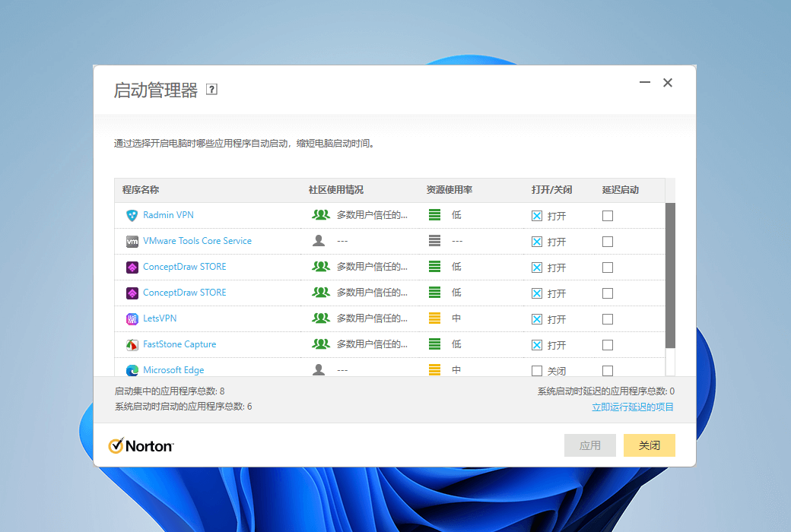
Task: Enable delayed start for FastStone Capture
Action: point(608,345)
